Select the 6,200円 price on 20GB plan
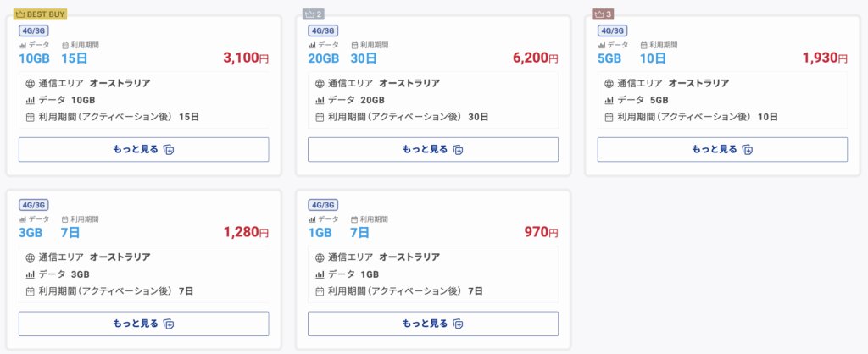 click(x=536, y=58)
